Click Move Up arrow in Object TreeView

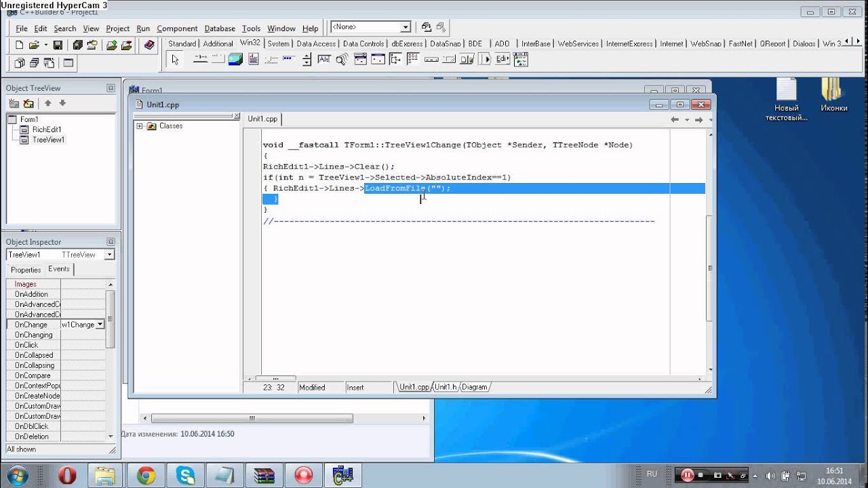[47, 103]
